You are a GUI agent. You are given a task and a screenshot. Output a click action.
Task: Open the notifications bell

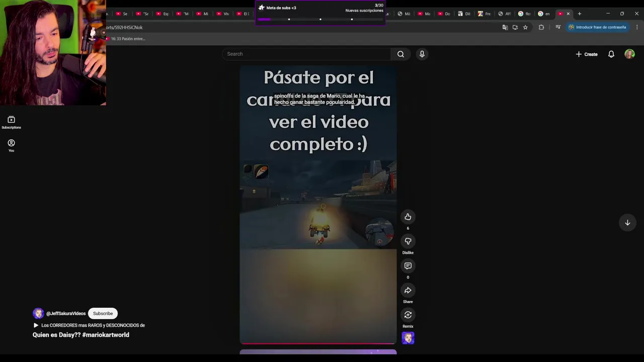[611, 54]
